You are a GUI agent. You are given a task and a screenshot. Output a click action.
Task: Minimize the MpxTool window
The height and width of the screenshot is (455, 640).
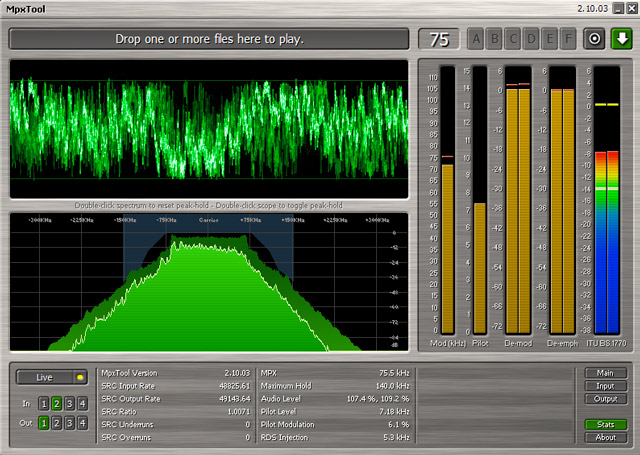point(619,9)
